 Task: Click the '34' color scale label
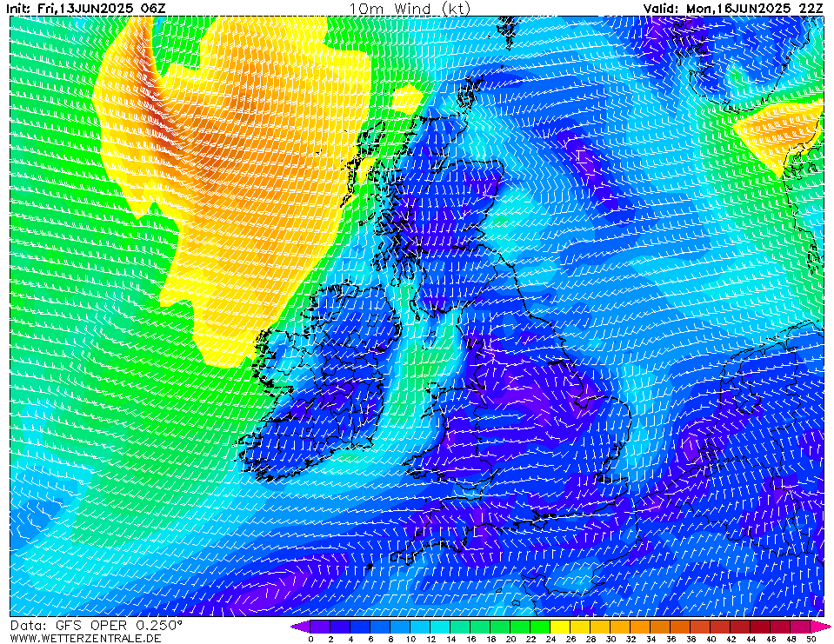(651, 639)
